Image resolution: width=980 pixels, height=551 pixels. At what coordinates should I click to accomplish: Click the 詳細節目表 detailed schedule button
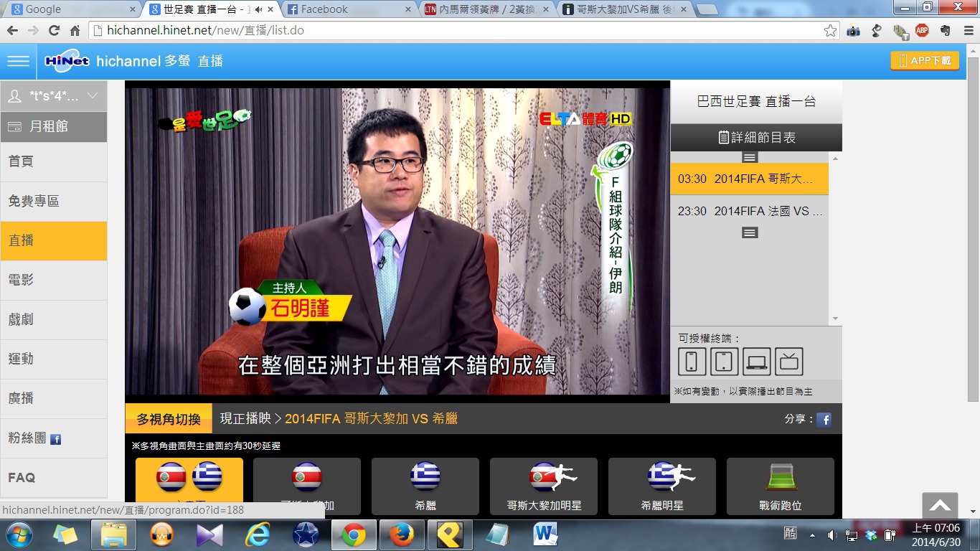pos(756,138)
